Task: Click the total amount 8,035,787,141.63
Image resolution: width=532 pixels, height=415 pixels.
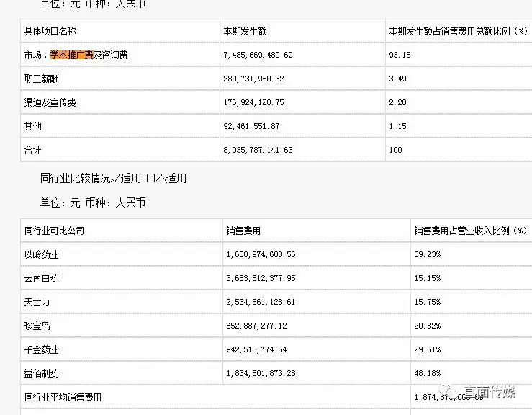Action: [x=258, y=150]
